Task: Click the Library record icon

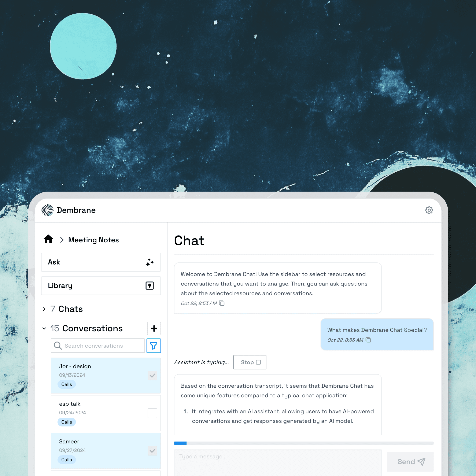Action: [x=150, y=285]
